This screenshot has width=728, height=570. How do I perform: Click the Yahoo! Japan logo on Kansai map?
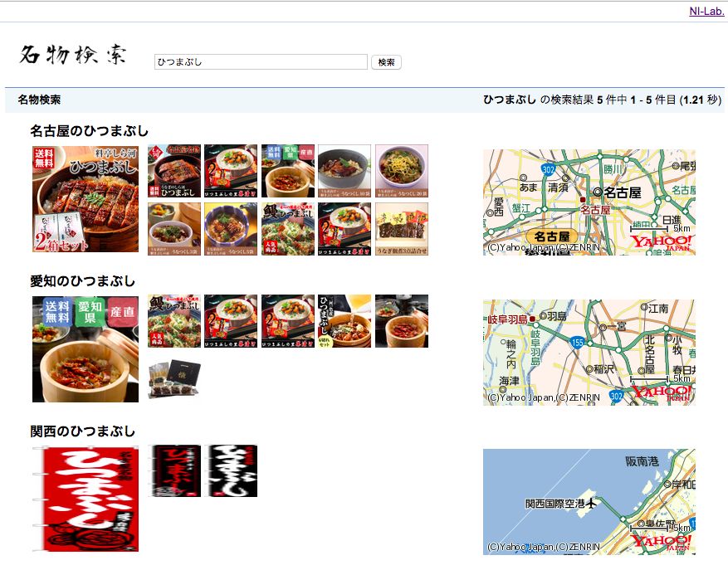point(661,542)
